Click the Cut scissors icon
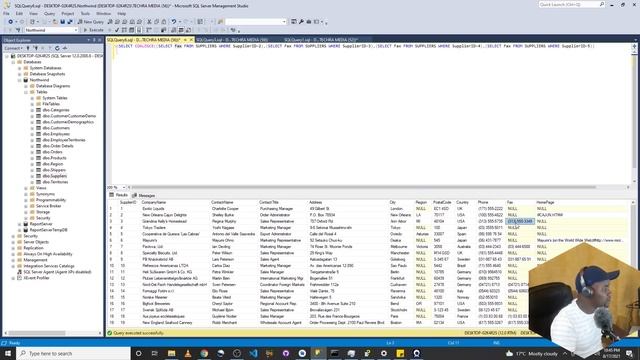Image resolution: width=640 pixels, height=360 pixels. click(149, 22)
